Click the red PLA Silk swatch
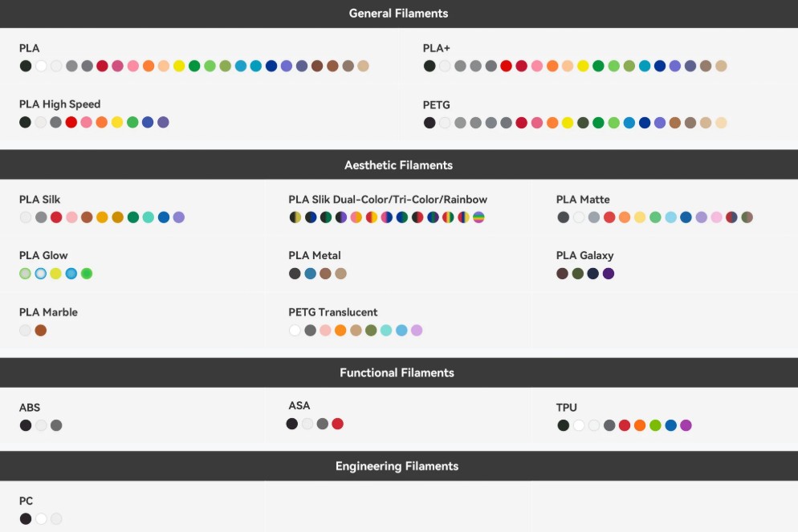798x532 pixels. [x=56, y=217]
